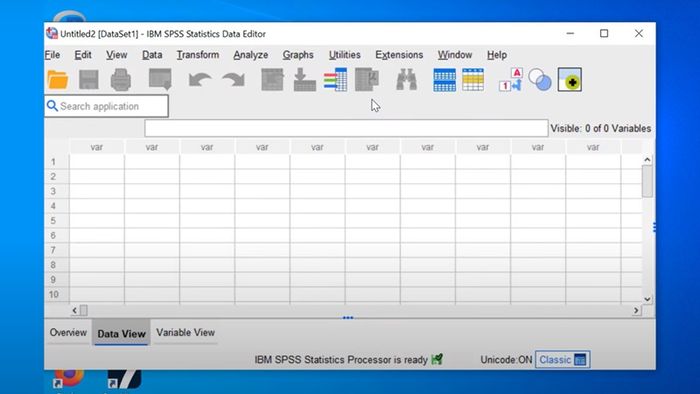The height and width of the screenshot is (394, 700).
Task: Click the Save floppy disk icon
Action: tap(88, 80)
